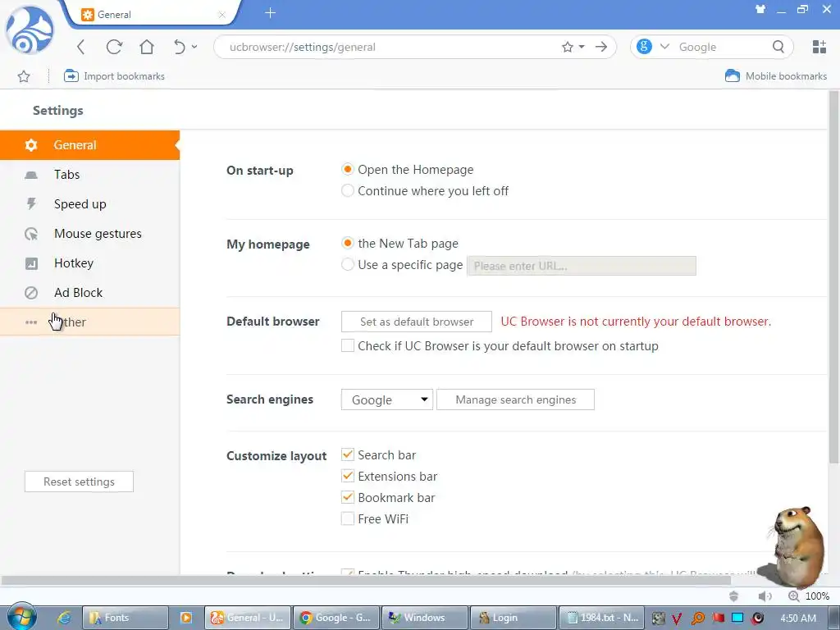Click the bookmarks bar star icon
Screen dimensions: 840x630
[x=24, y=76]
